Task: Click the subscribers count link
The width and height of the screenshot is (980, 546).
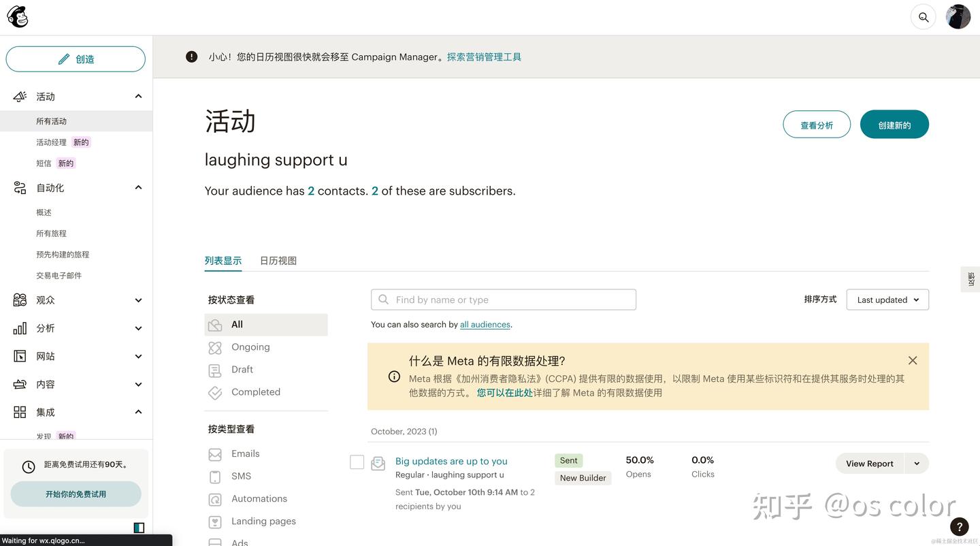Action: (375, 191)
